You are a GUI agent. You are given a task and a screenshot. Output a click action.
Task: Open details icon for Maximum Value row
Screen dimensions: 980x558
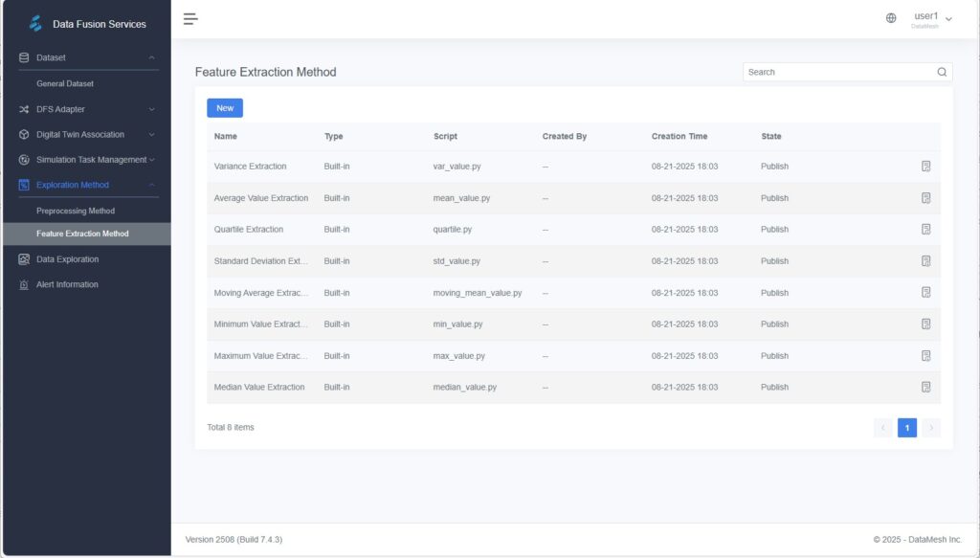[x=925, y=356]
